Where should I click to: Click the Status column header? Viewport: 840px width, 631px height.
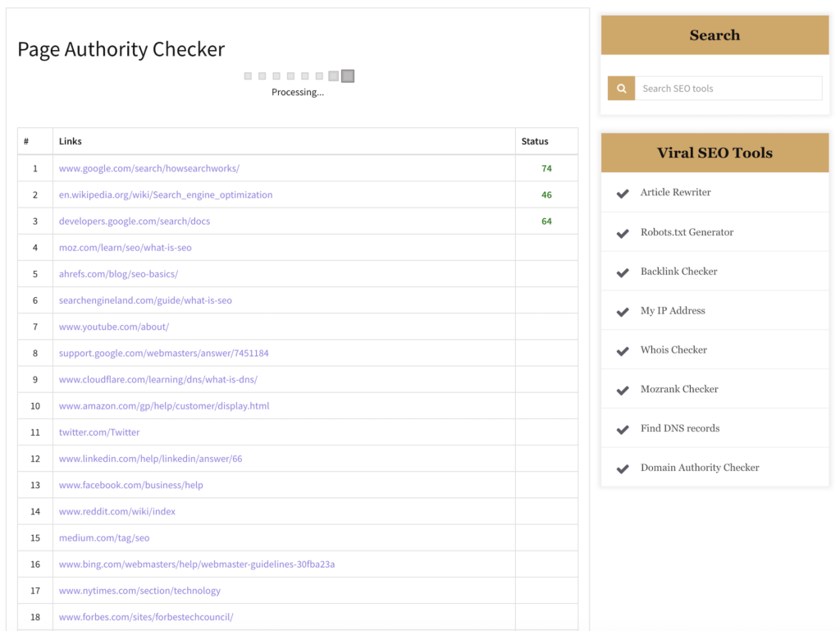coord(535,140)
